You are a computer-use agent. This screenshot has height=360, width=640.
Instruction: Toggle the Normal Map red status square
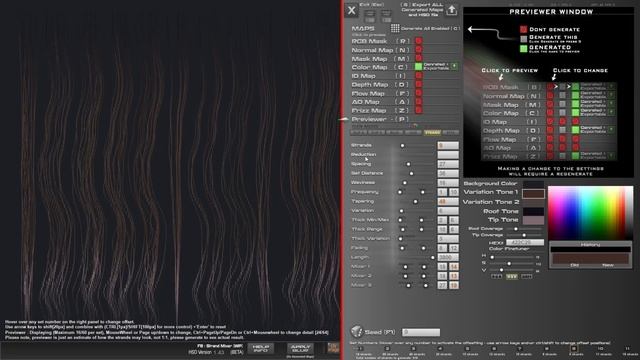click(418, 49)
